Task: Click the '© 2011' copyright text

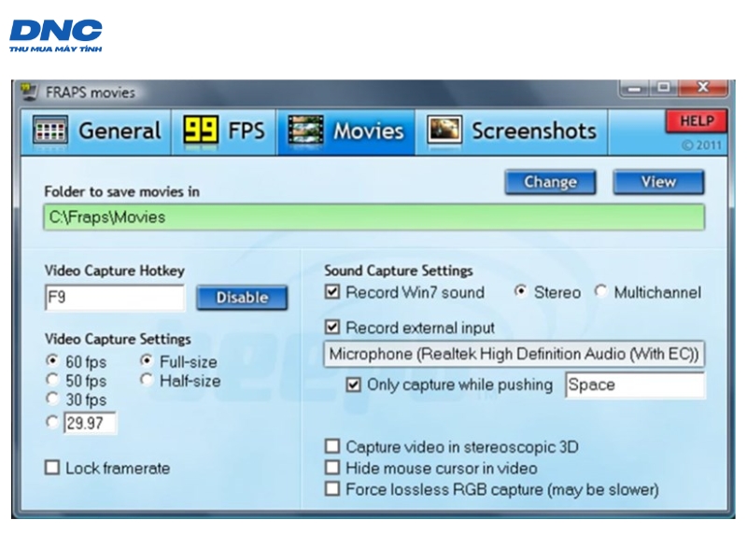Action: tap(701, 145)
